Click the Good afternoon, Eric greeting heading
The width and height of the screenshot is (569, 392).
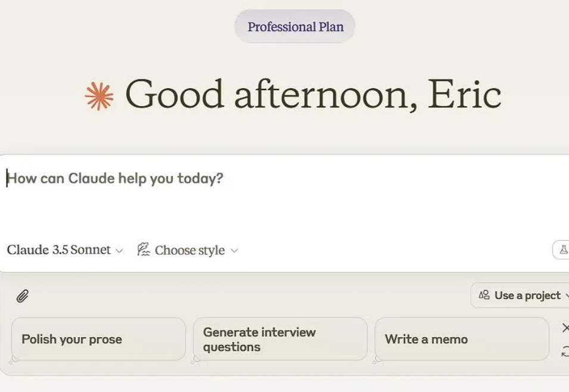click(x=313, y=95)
